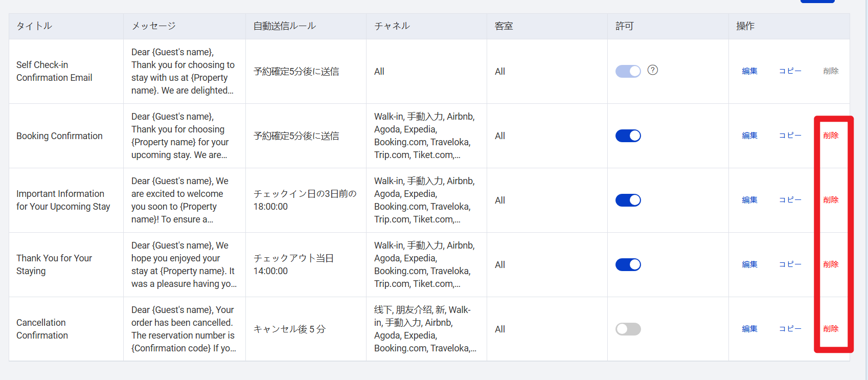868x380 pixels.
Task: Turn off Important Information message toggle
Action: (x=628, y=200)
